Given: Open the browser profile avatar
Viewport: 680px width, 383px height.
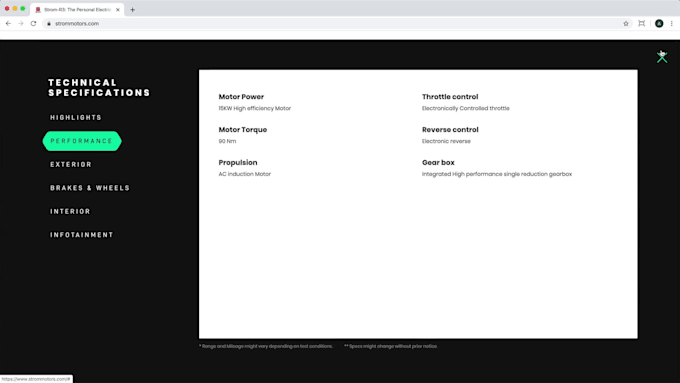Looking at the screenshot, I should click(x=659, y=23).
